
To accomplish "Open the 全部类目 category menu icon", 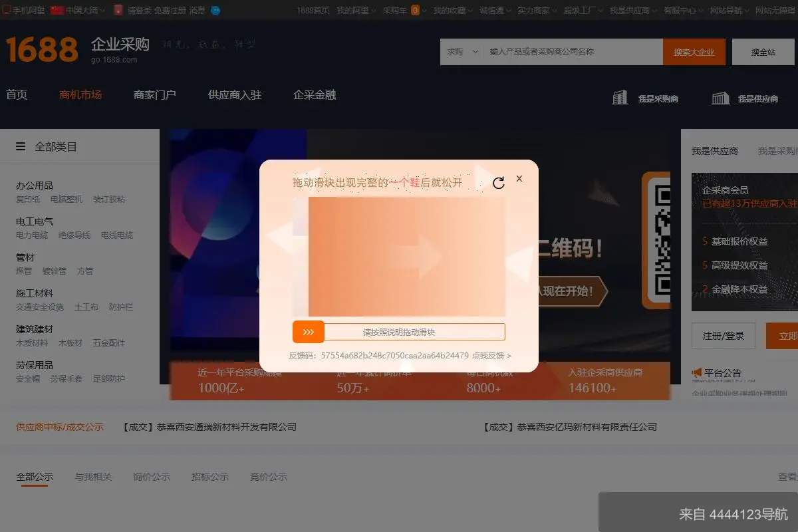I will pos(20,146).
